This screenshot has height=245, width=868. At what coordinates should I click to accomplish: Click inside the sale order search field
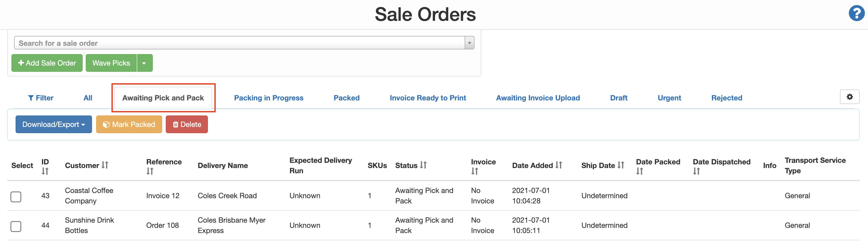point(236,42)
